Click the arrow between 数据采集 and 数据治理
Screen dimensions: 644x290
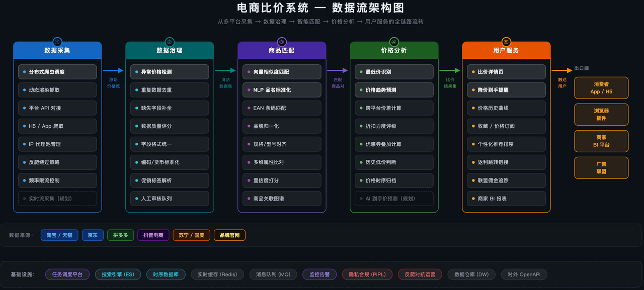click(114, 70)
